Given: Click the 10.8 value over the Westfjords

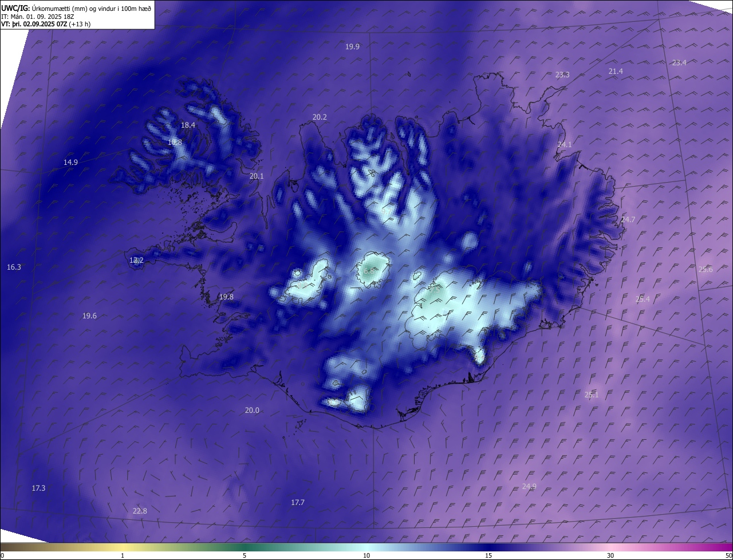Looking at the screenshot, I should [x=175, y=142].
